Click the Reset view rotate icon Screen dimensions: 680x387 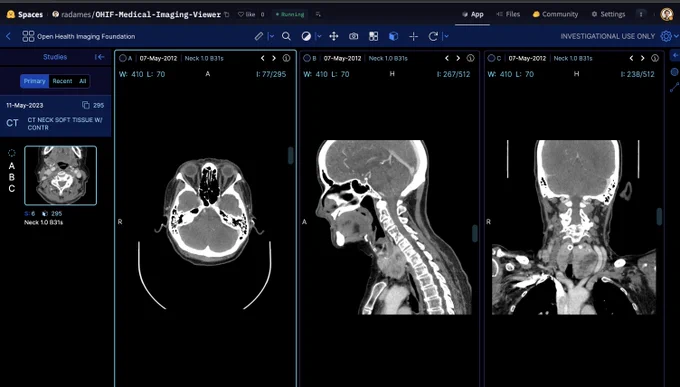click(433, 36)
